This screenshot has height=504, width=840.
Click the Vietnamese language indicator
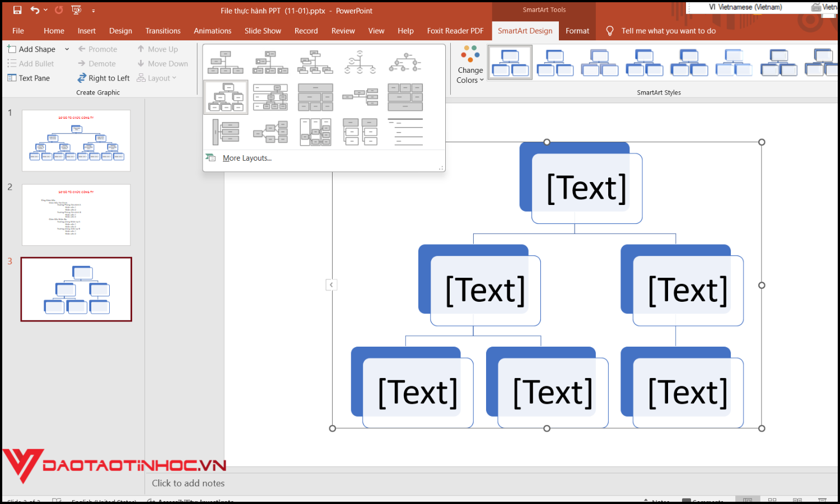click(745, 7)
